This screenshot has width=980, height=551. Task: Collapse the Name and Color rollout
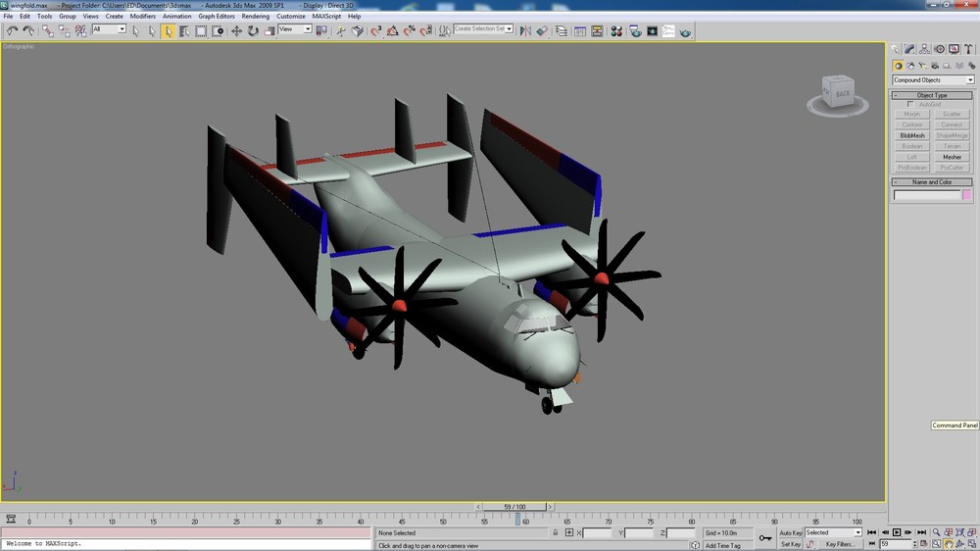932,182
